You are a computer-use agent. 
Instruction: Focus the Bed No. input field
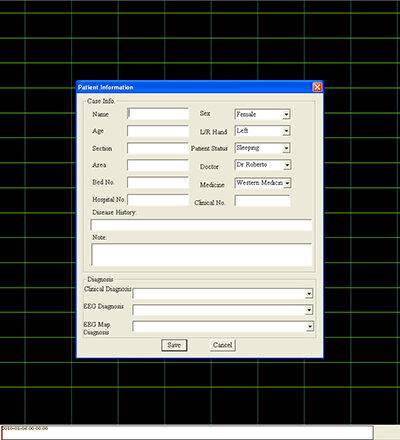158,183
